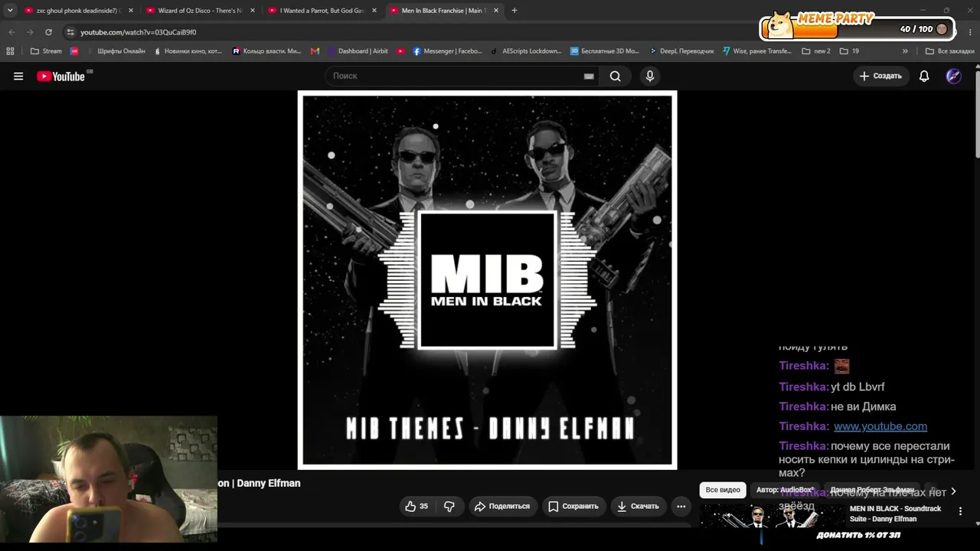Viewport: 980px width, 551px height.
Task: Open the Chrome three-dot menu
Action: (970, 32)
